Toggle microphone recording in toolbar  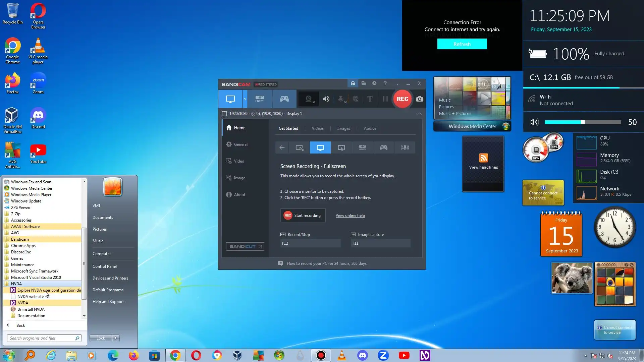[x=341, y=99]
